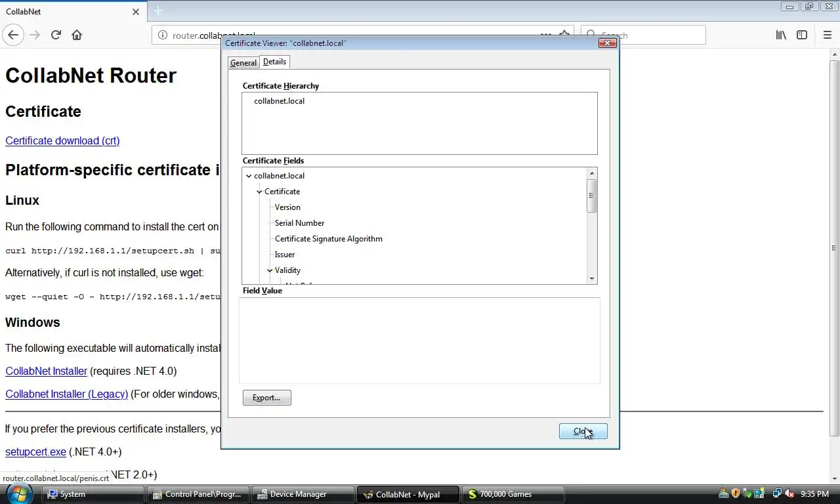
Task: Collapse the Validity tree node
Action: pyautogui.click(x=270, y=270)
